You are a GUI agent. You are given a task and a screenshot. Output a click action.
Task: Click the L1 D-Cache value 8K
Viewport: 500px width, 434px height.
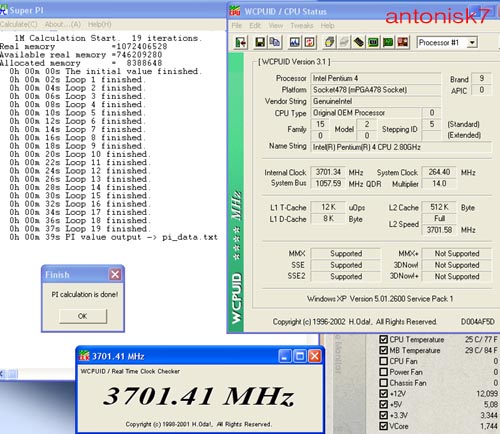click(328, 218)
